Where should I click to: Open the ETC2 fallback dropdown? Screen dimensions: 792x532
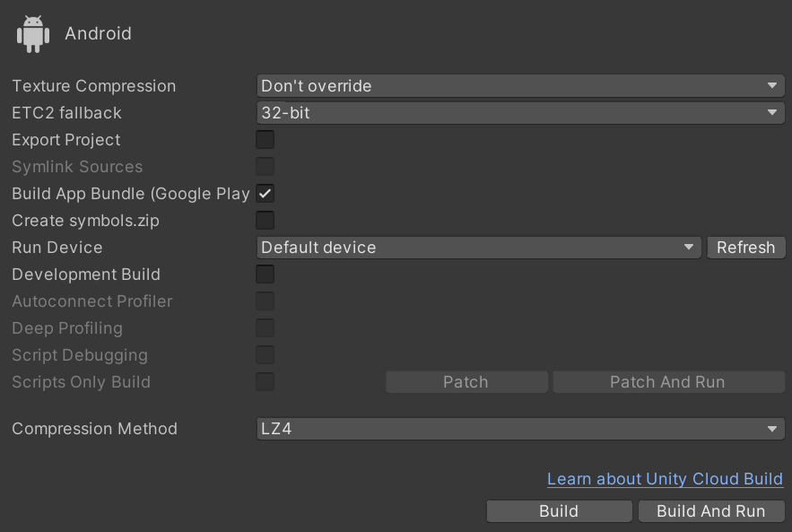(x=520, y=113)
